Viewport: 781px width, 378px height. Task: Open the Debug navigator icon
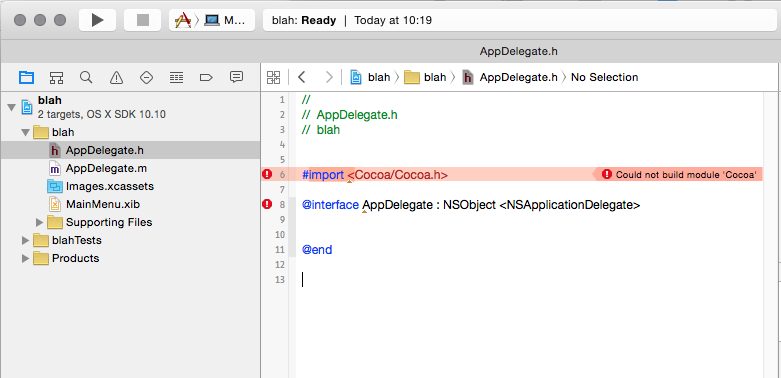click(x=176, y=77)
